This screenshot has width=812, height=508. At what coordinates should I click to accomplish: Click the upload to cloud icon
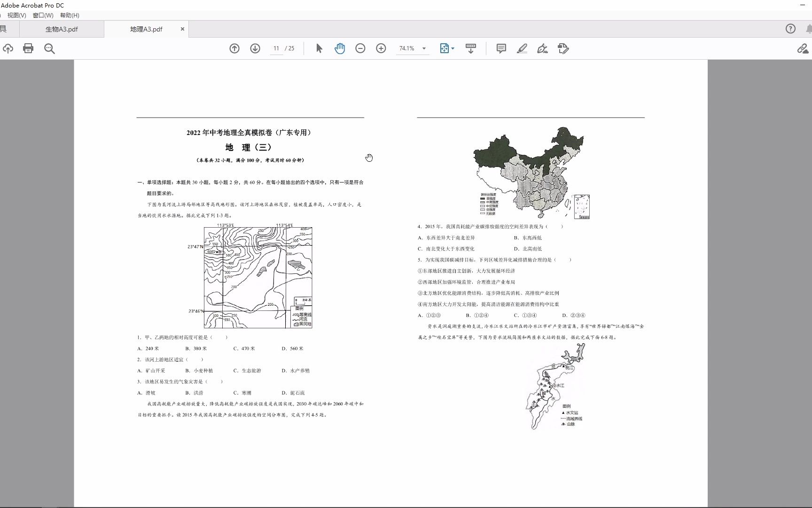(x=8, y=48)
